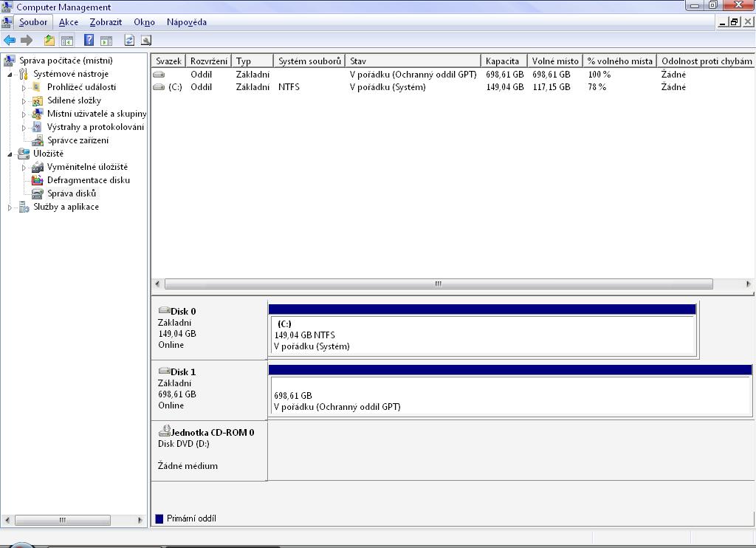756x548 pixels.
Task: Click the volume list horizontal scrollbar thumb
Action: [439, 284]
